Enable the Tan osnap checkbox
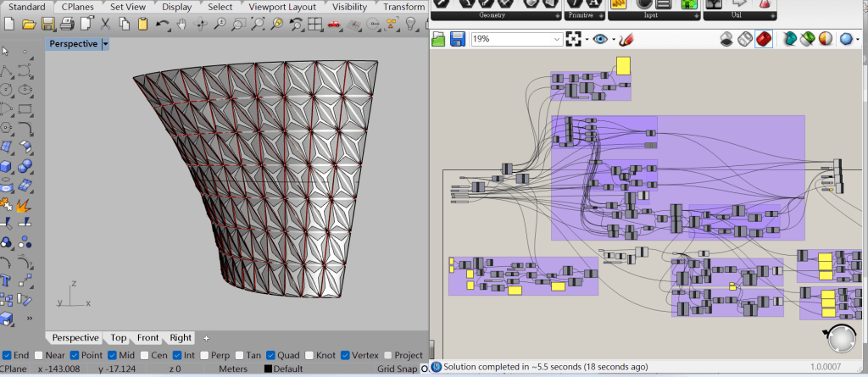 click(240, 356)
